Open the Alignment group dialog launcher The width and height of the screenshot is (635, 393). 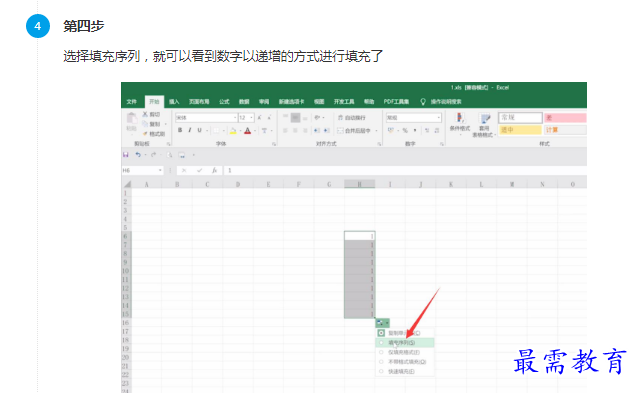379,144
